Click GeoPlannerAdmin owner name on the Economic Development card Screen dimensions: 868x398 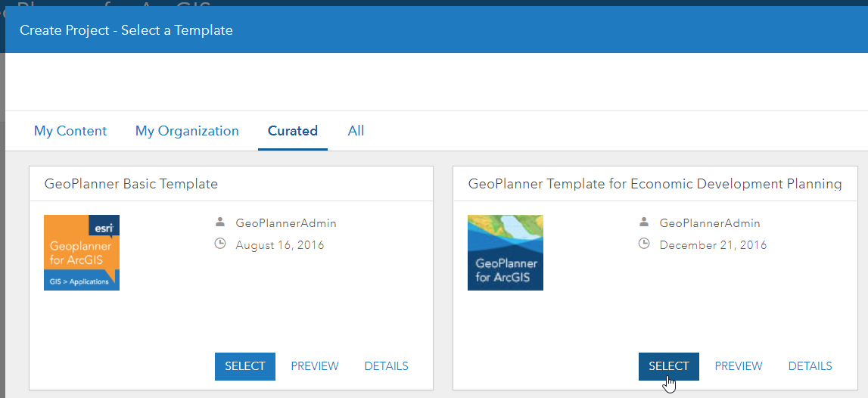click(x=710, y=223)
